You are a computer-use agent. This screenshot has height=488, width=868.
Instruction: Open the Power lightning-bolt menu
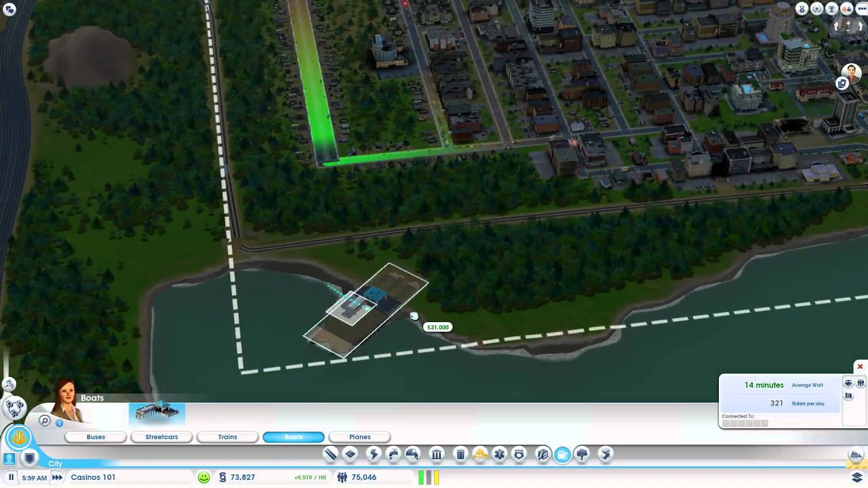click(374, 454)
